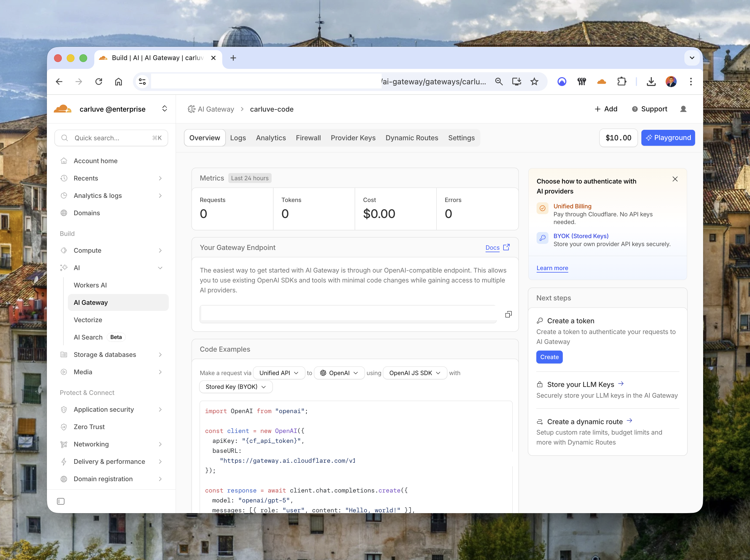Screen dimensions: 750x560
Task: Change the provider in the OpenAI dropdown
Action: pos(339,373)
